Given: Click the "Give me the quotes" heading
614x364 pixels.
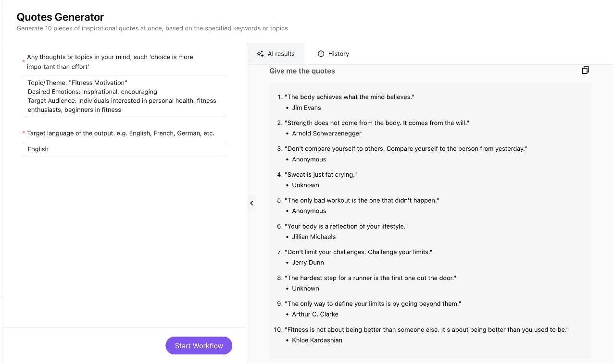Looking at the screenshot, I should coord(302,71).
